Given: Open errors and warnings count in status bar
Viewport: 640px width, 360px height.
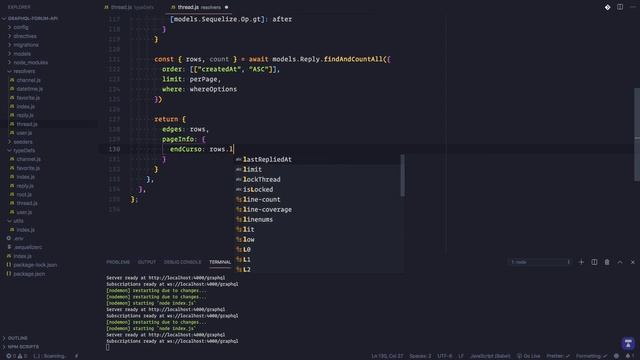Looking at the screenshot, I should click(16, 356).
